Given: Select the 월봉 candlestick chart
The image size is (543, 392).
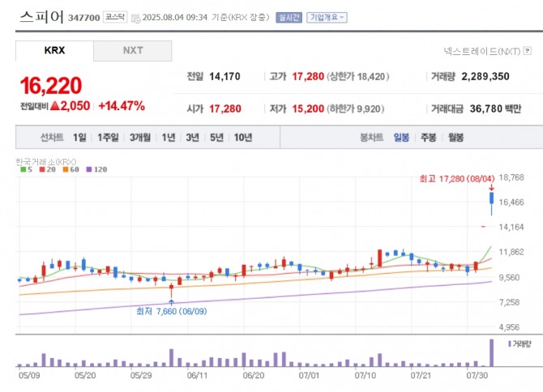Looking at the screenshot, I should (455, 138).
